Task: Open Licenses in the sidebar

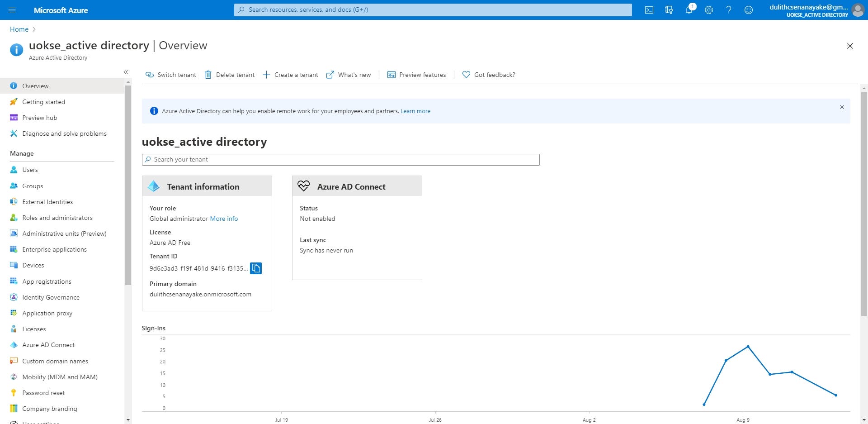Action: [x=62, y=329]
